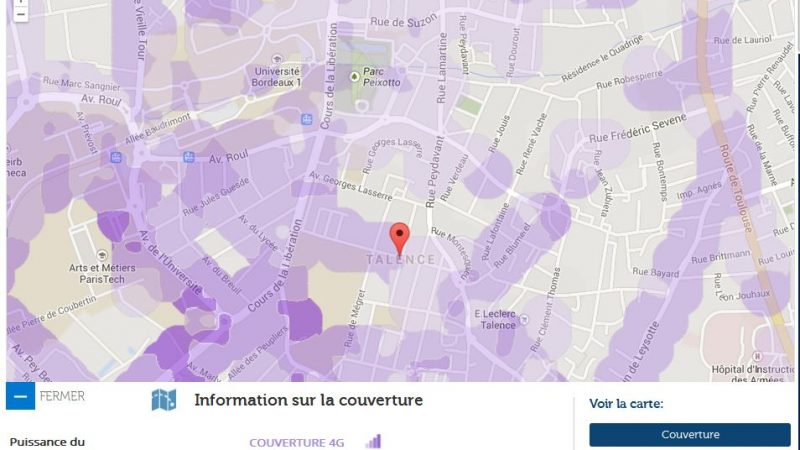Click the red location pin on Talence
The image size is (800, 450).
[x=399, y=239]
